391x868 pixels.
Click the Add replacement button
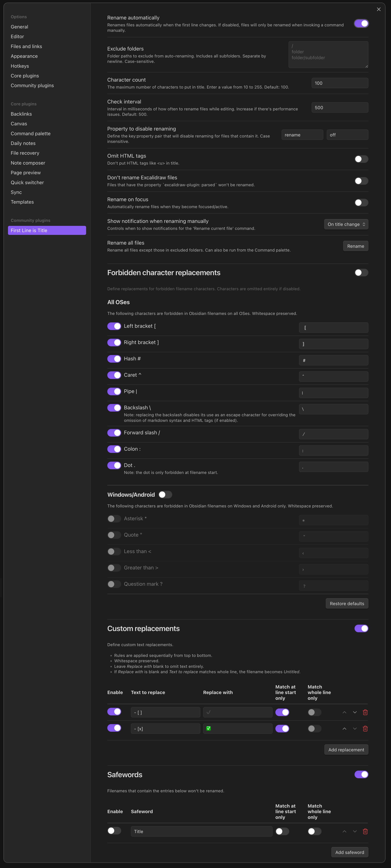(x=346, y=749)
